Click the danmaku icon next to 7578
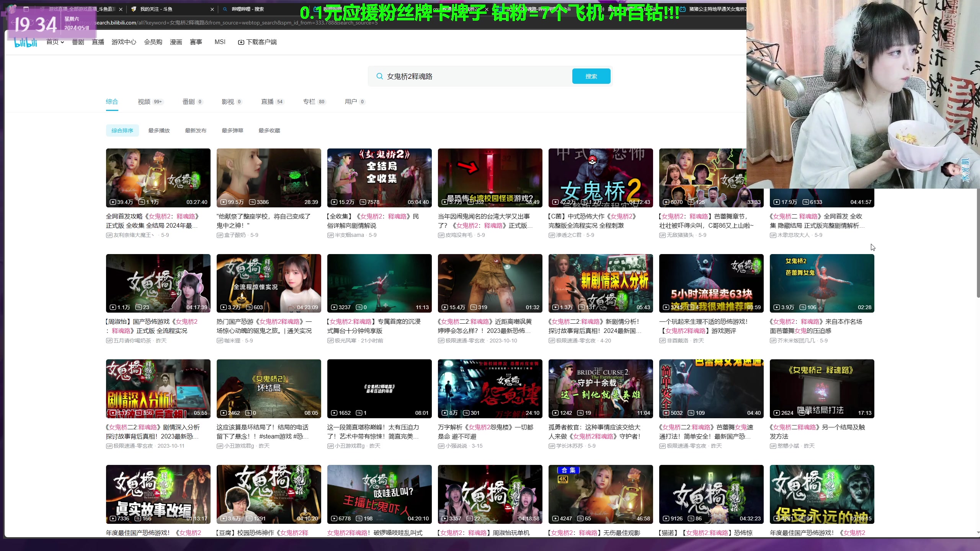Image resolution: width=980 pixels, height=551 pixels. [x=363, y=202]
